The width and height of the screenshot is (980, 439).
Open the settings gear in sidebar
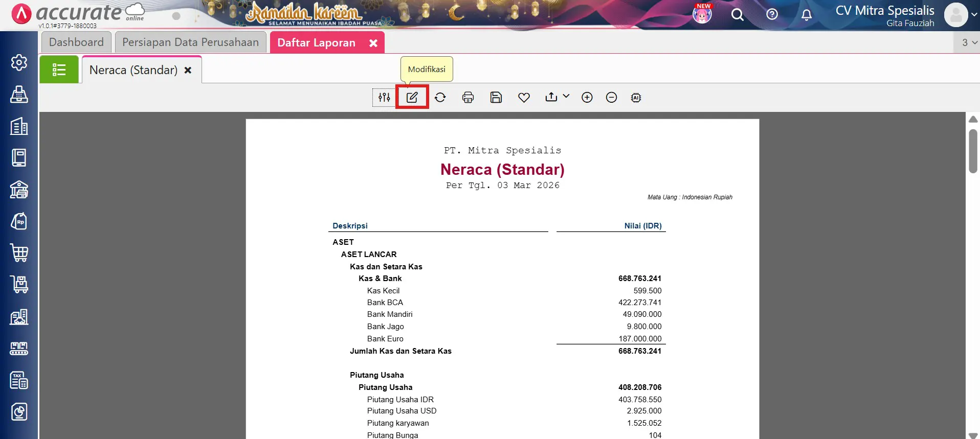coord(19,62)
